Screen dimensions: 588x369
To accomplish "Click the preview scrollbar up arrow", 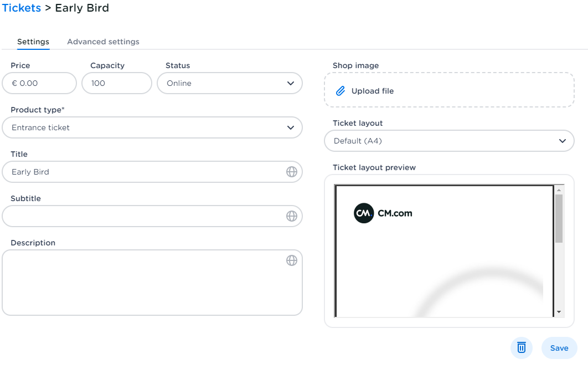I will [559, 189].
